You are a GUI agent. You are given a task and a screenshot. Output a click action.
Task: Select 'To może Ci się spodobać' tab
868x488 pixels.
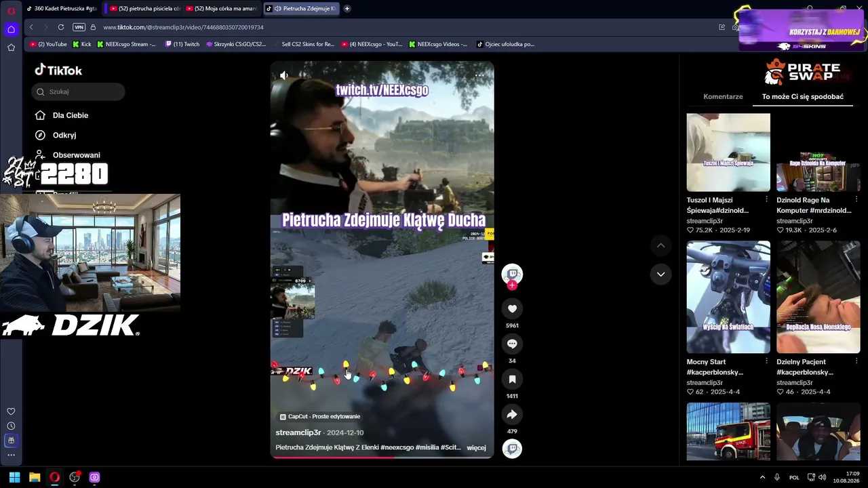click(803, 97)
